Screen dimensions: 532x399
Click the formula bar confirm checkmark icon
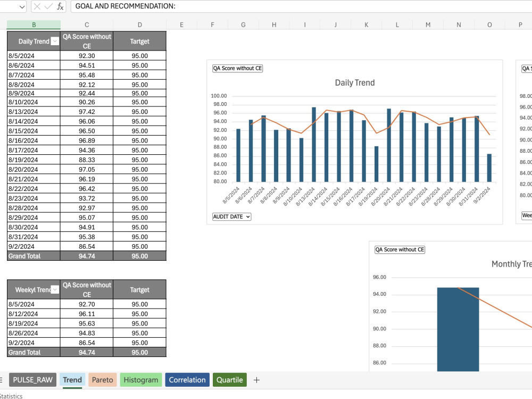[48, 6]
